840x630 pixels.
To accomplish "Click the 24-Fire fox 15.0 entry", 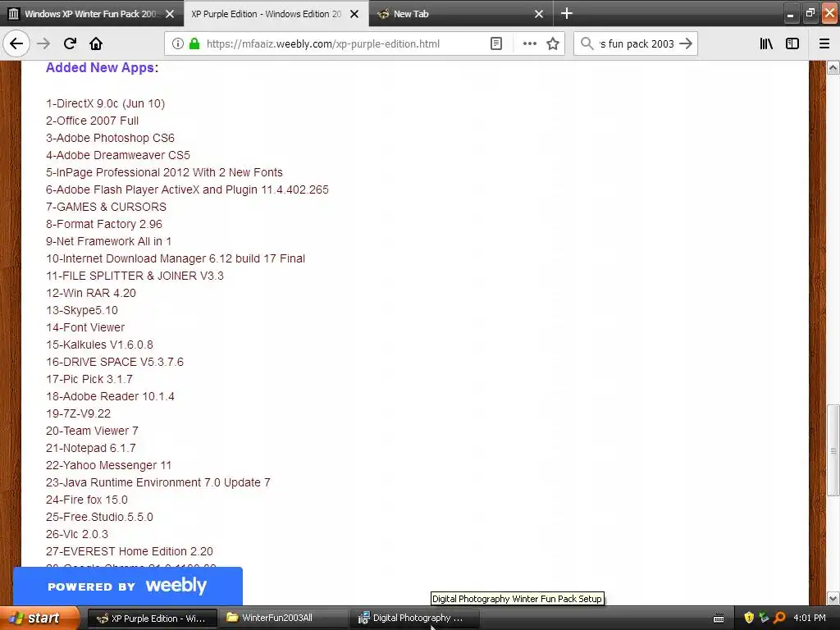I will pos(87,500).
